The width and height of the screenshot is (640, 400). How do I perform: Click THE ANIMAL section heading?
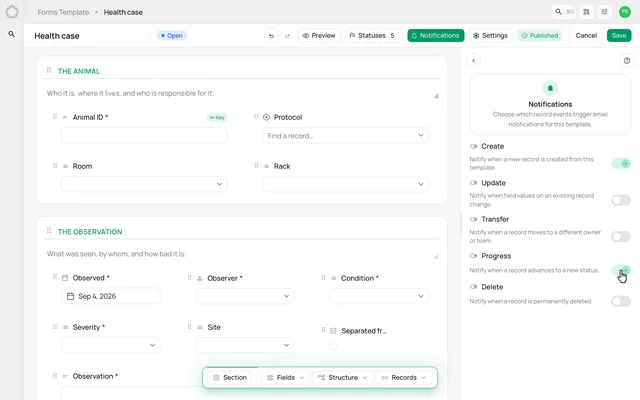pos(79,71)
